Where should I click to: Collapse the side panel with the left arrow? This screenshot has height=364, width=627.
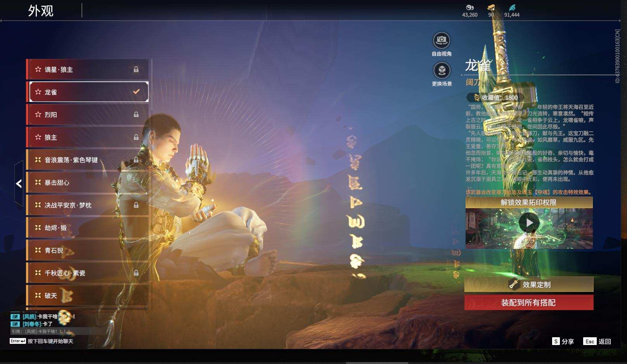tap(19, 183)
